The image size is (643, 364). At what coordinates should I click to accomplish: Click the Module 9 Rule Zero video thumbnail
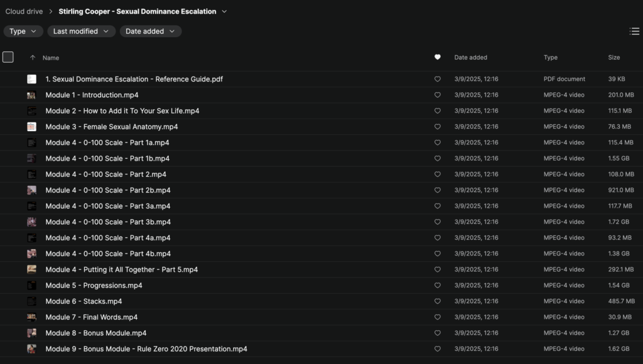[x=31, y=349]
